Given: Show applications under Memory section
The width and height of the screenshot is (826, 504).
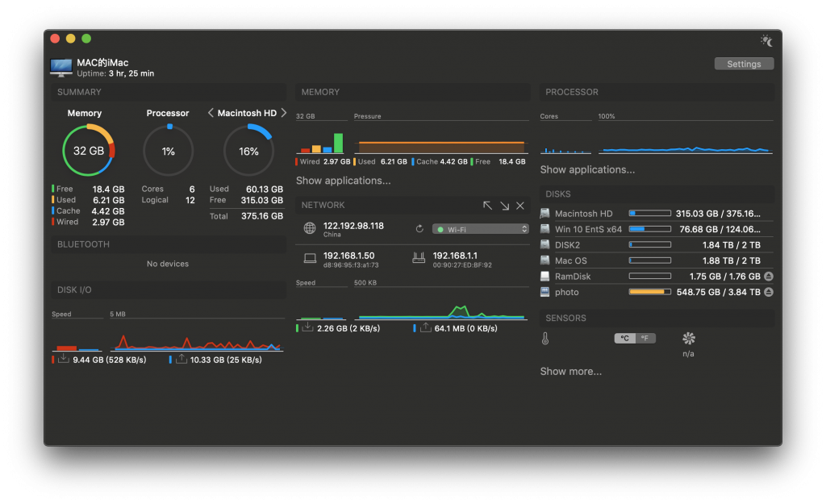Looking at the screenshot, I should coord(343,181).
